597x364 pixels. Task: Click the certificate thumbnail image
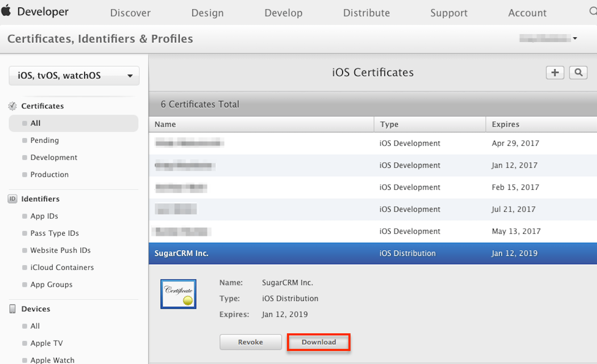coord(178,294)
